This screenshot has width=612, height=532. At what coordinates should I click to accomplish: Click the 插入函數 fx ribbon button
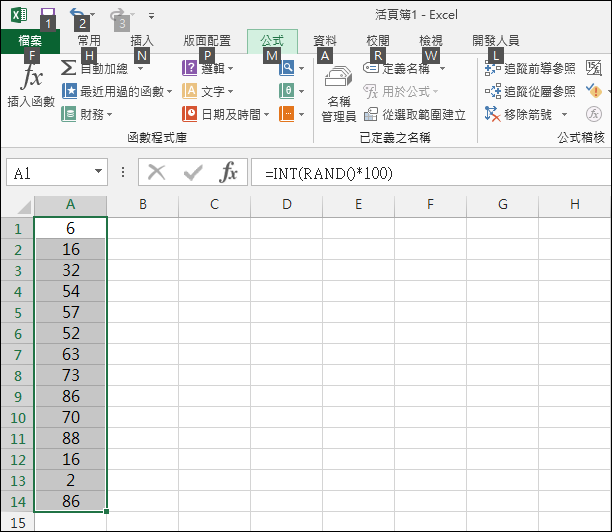pos(31,86)
